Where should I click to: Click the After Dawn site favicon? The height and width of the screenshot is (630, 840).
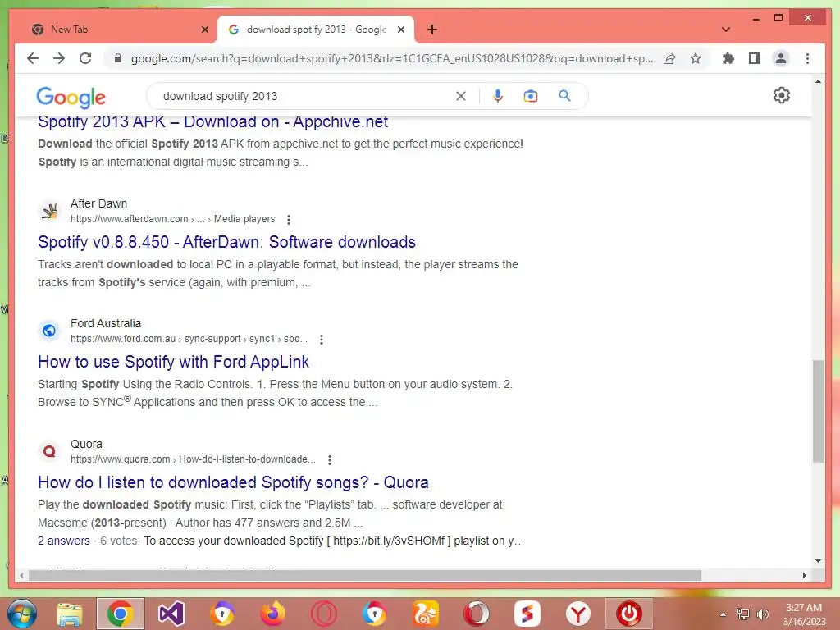49,211
